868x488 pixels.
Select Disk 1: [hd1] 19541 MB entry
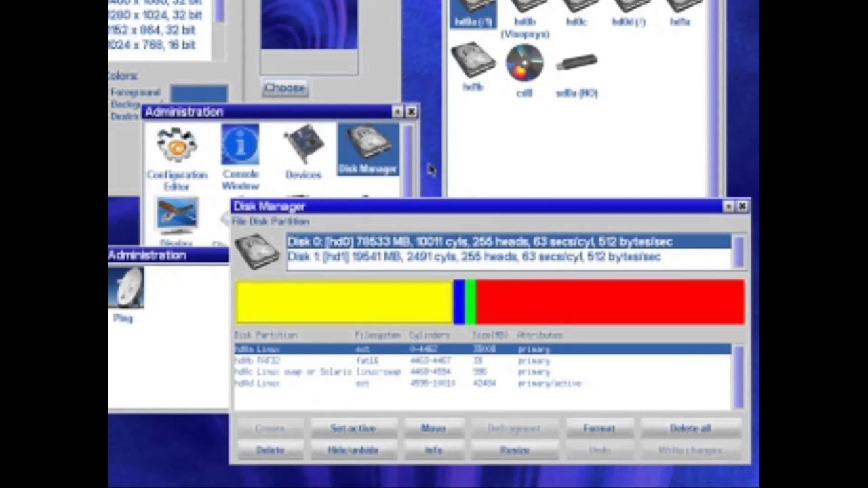pos(509,256)
